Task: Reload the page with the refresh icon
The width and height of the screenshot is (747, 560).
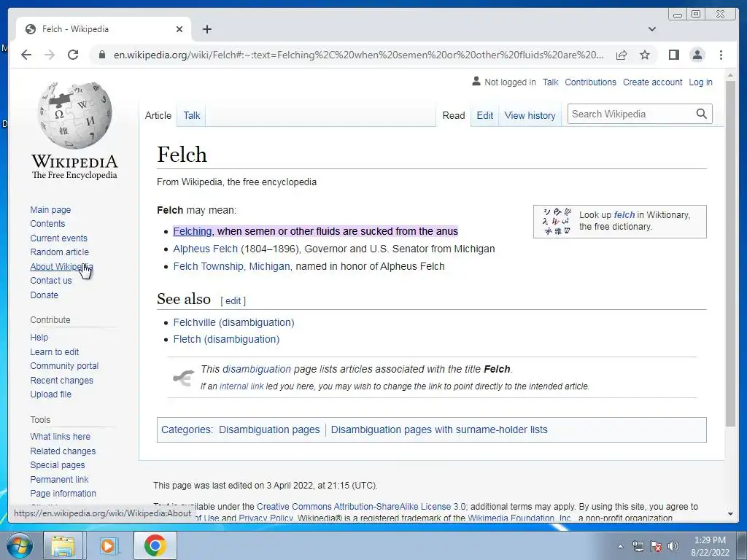Action: point(73,55)
